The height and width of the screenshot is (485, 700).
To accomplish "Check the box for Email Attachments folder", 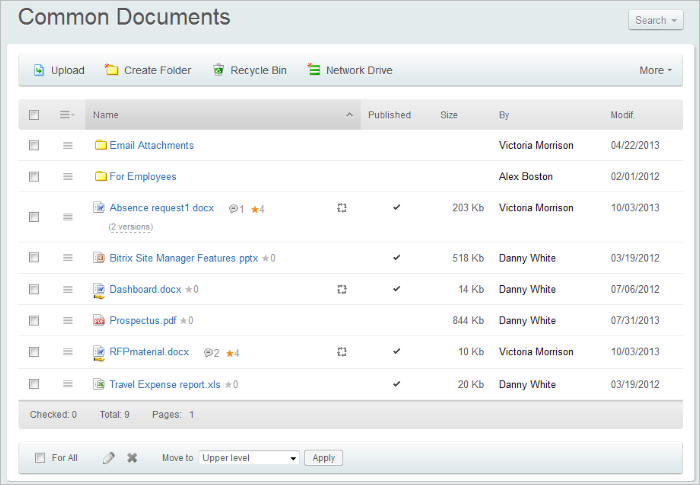I will (34, 146).
